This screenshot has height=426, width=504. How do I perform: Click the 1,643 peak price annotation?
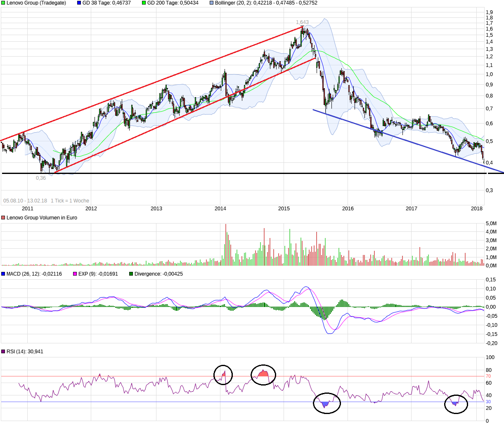coord(302,22)
